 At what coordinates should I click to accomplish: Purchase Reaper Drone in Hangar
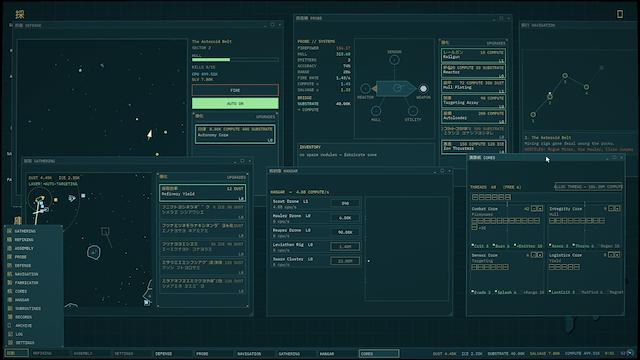coord(345,232)
